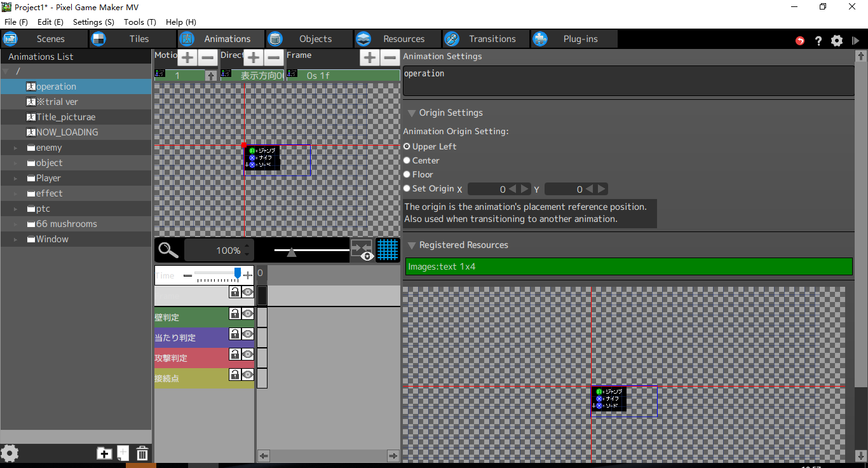Viewport: 868px width, 468px height.
Task: Select the Center origin radio button
Action: point(407,160)
